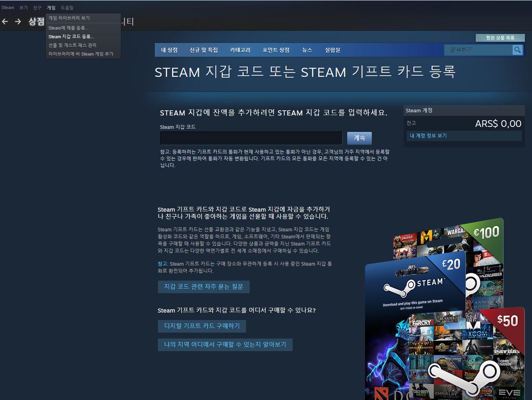Click the search magnifier icon

pyautogui.click(x=517, y=50)
